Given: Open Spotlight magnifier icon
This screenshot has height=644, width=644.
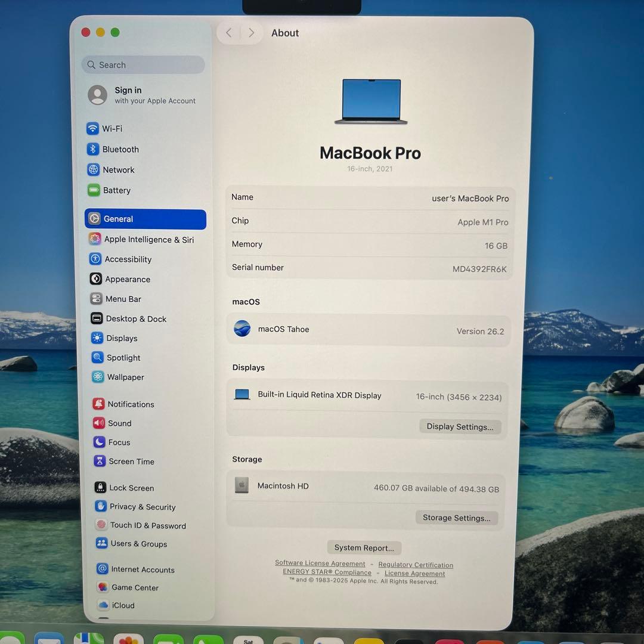Looking at the screenshot, I should 97,357.
